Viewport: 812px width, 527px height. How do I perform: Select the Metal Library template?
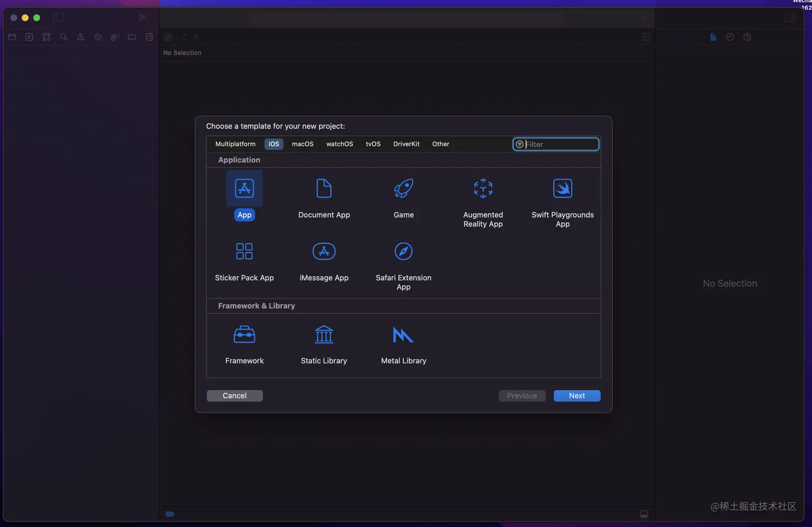click(x=403, y=335)
